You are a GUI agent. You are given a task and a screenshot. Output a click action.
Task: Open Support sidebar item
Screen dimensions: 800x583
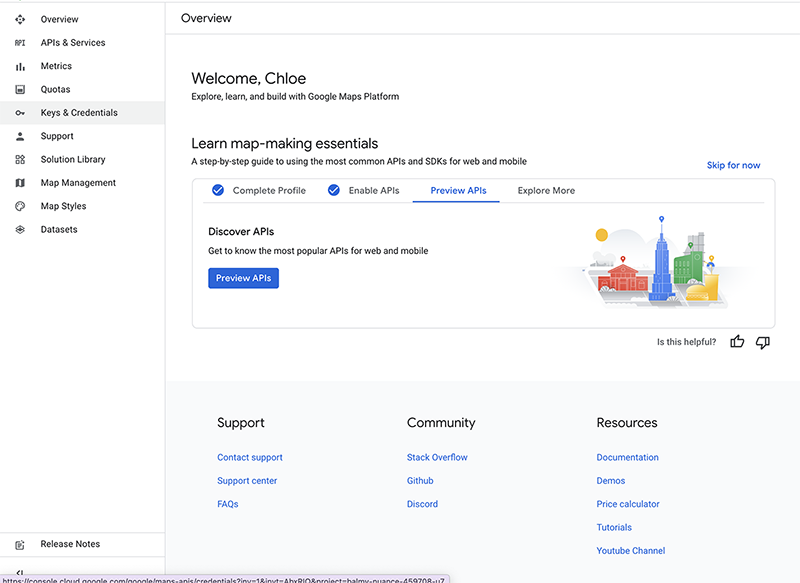pos(82,136)
